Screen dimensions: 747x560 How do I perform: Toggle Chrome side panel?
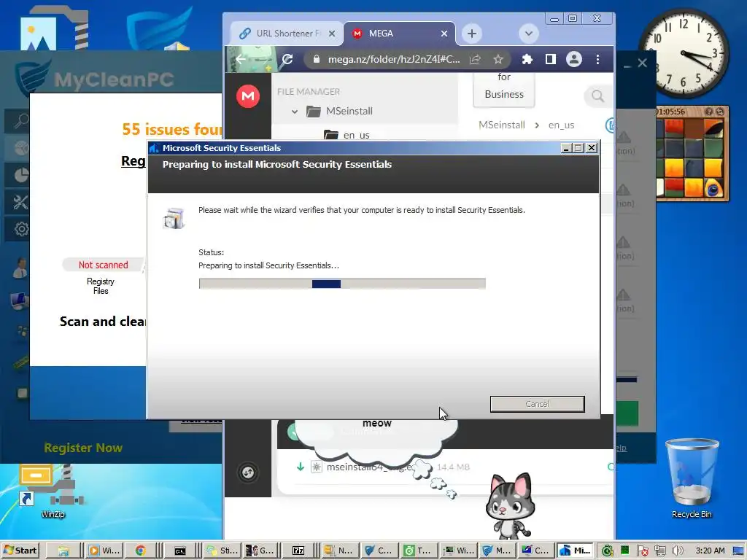(550, 59)
